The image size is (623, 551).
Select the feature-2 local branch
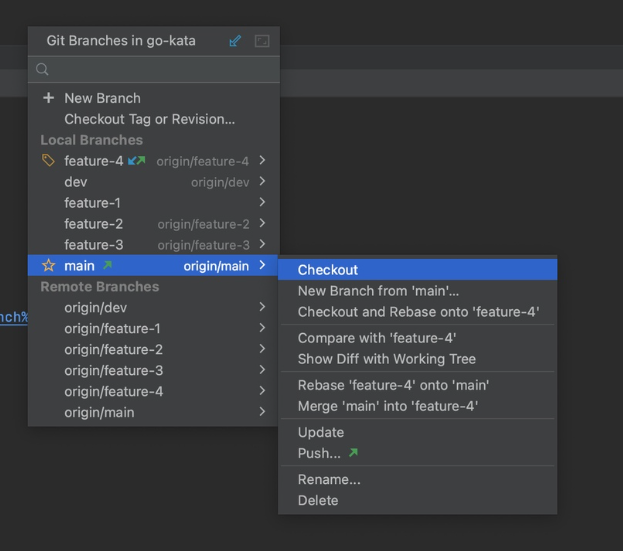(94, 224)
